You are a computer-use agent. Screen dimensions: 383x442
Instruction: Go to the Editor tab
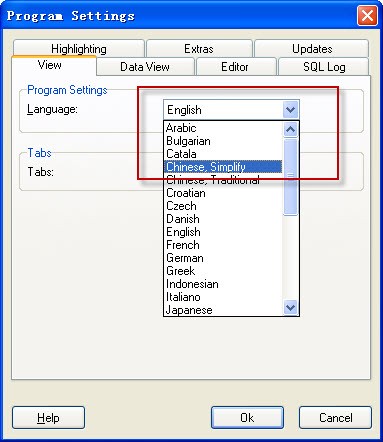(235, 67)
